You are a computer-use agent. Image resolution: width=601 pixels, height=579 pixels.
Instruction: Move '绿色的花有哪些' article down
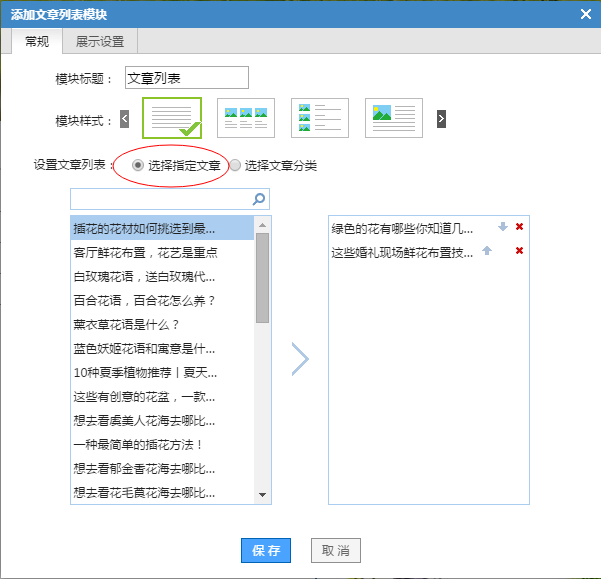(x=502, y=227)
